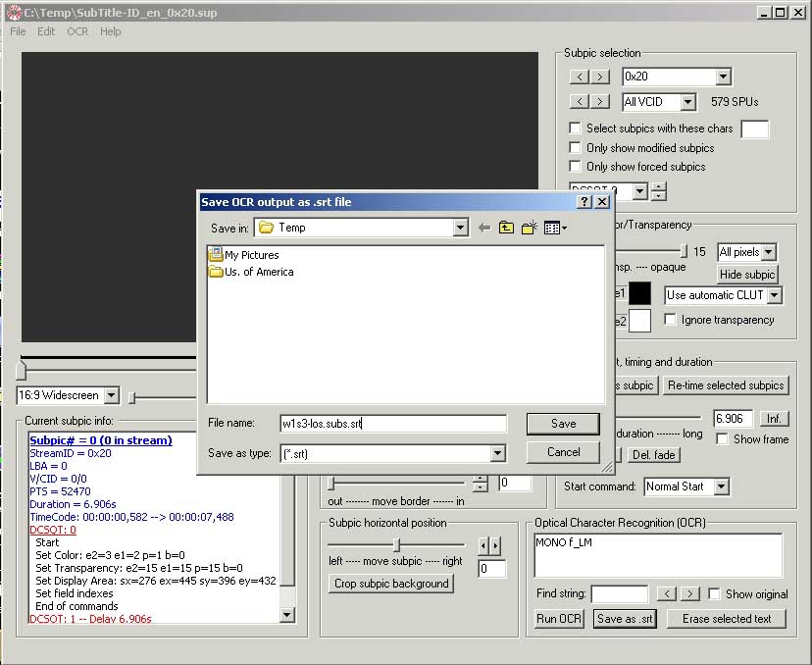Click the application icon in title bar
This screenshot has height=665, width=812.
pos(14,13)
